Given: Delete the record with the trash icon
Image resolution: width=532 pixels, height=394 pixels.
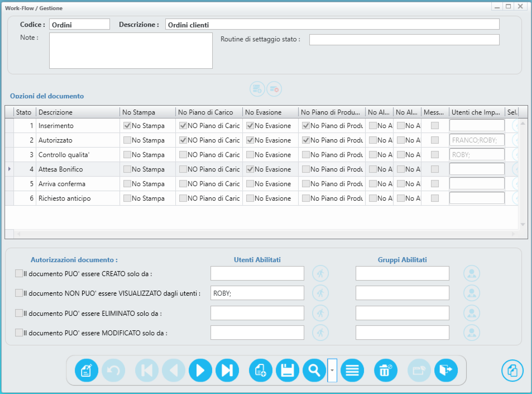Looking at the screenshot, I should 385,370.
